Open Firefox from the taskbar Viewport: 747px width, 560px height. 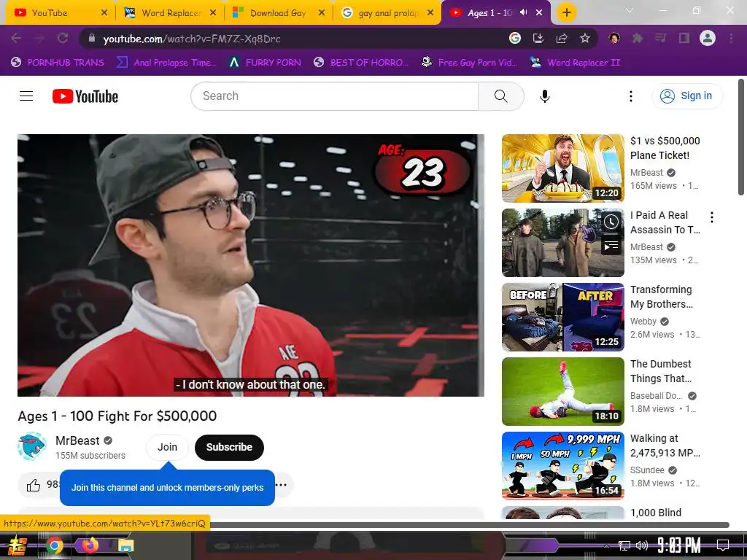[90, 545]
